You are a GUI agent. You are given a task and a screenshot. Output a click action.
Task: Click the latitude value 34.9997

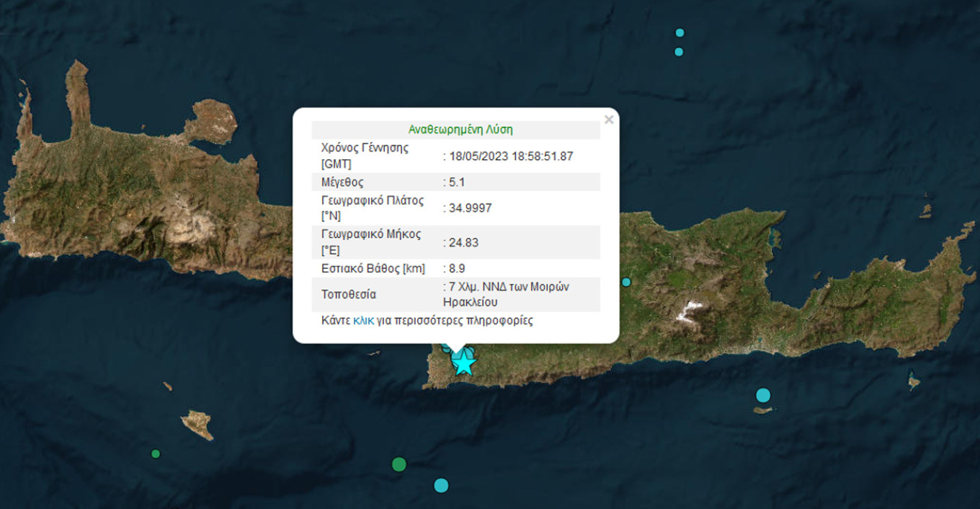pos(470,208)
